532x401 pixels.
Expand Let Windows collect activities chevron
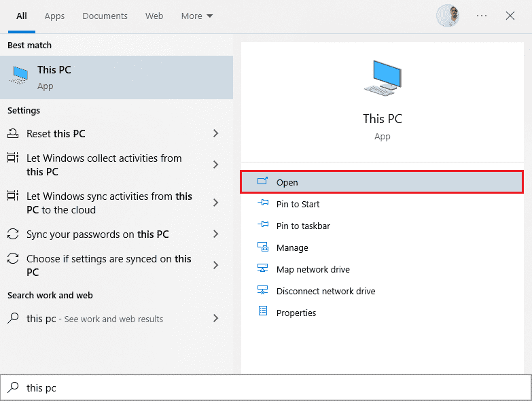pos(215,164)
